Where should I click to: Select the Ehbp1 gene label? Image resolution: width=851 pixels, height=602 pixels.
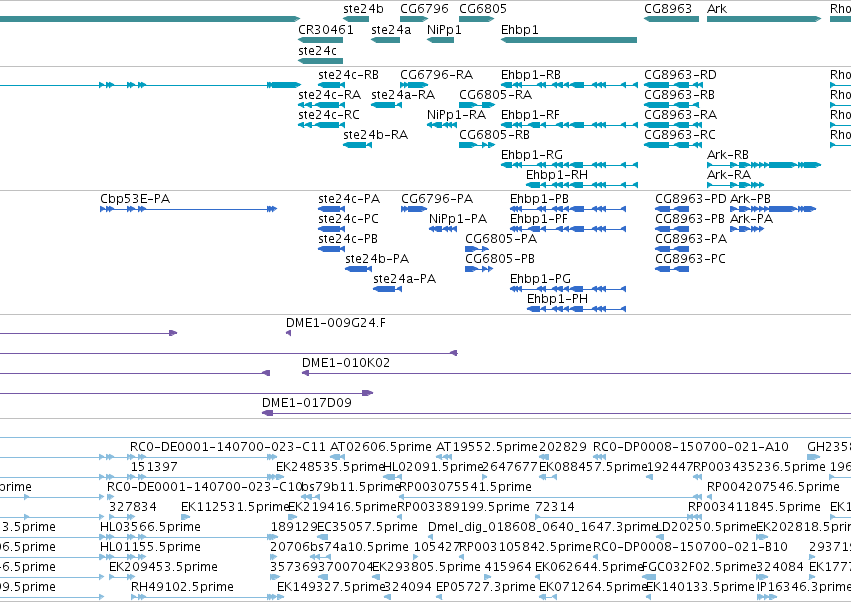tap(519, 30)
